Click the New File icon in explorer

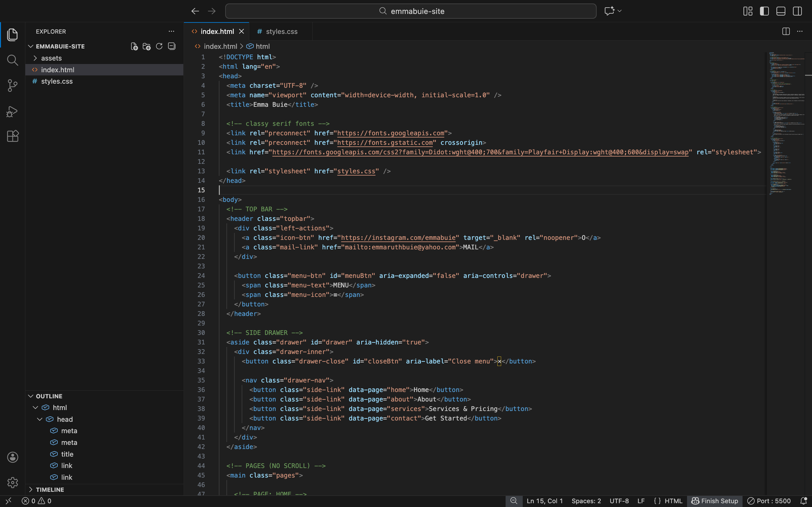tap(134, 46)
